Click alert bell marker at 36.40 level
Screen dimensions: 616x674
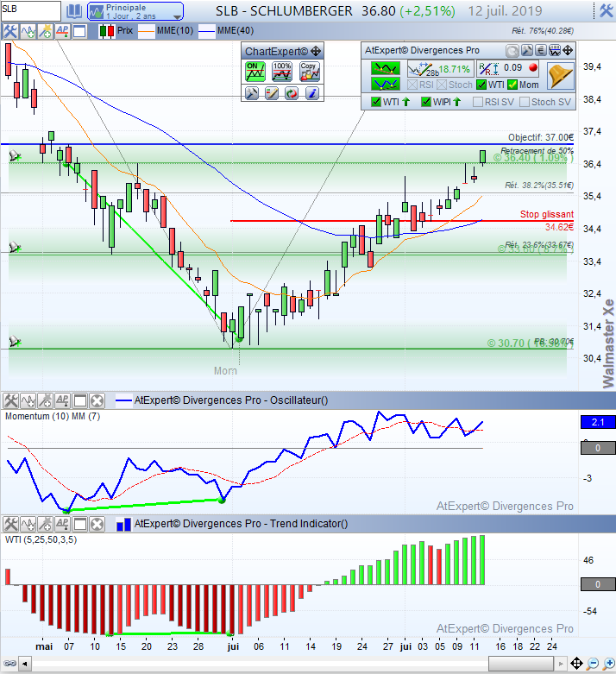coord(15,156)
